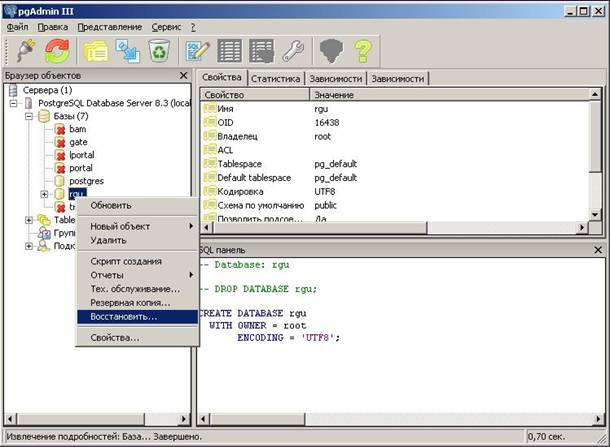
Task: Open the object properties folder icon
Action: pos(96,51)
